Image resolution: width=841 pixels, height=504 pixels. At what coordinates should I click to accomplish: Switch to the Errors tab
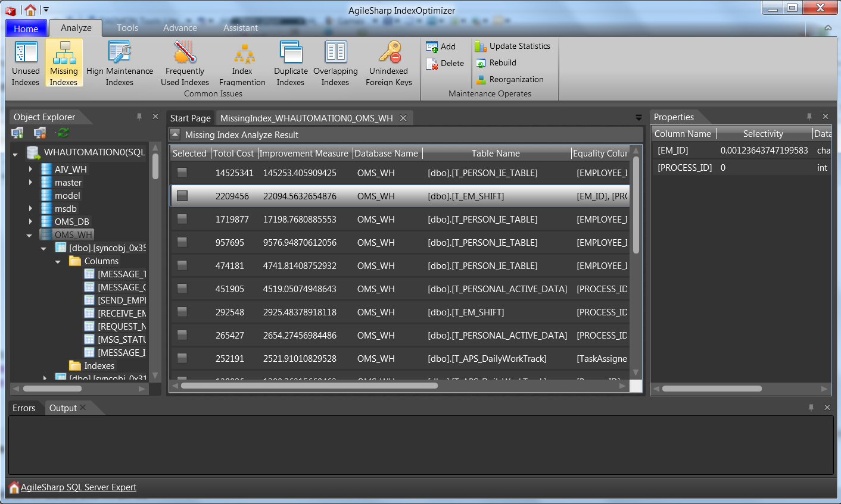(x=24, y=408)
